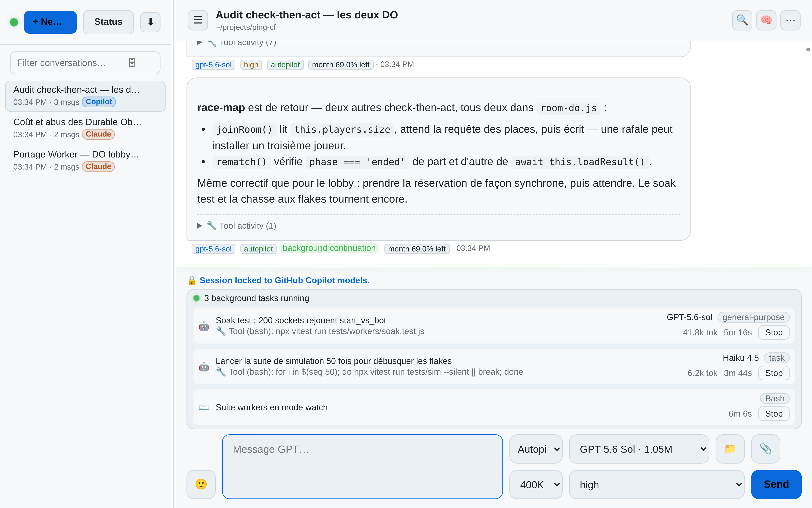Click the Message GPT… text area
The height and width of the screenshot is (508, 812).
362,467
